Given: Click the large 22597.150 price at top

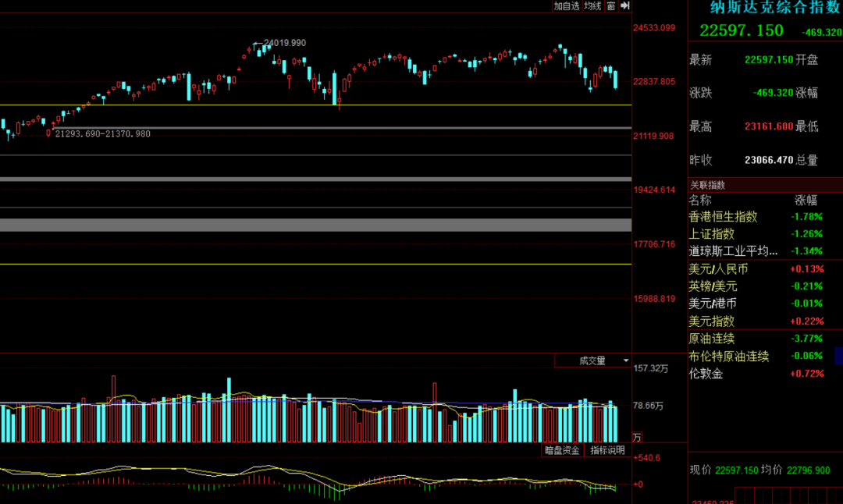Looking at the screenshot, I should click(x=742, y=30).
